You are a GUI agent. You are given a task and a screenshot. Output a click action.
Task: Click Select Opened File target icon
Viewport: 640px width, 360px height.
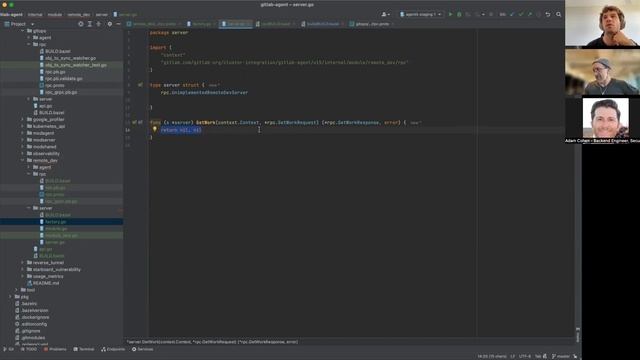[x=81, y=24]
